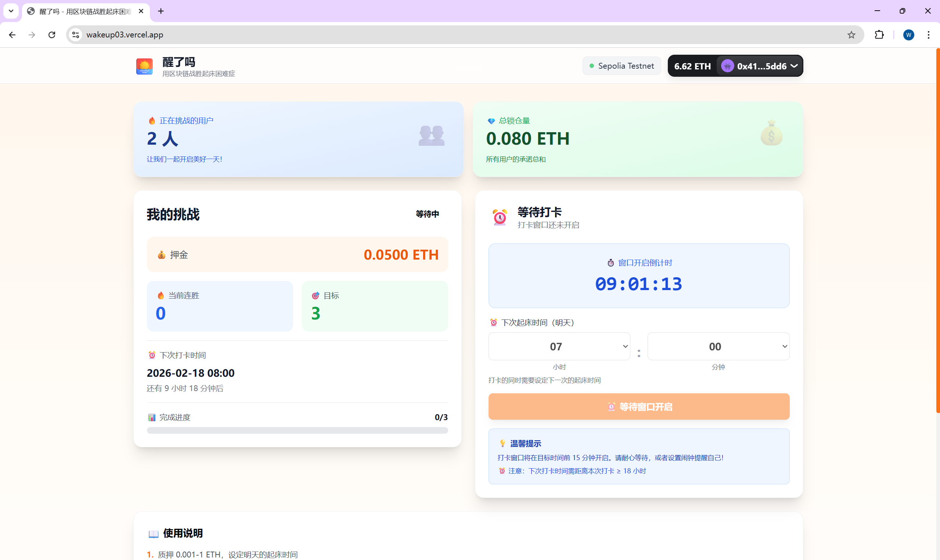940x560 pixels.
Task: Open the Chrome three-dot menu
Action: pyautogui.click(x=929, y=35)
